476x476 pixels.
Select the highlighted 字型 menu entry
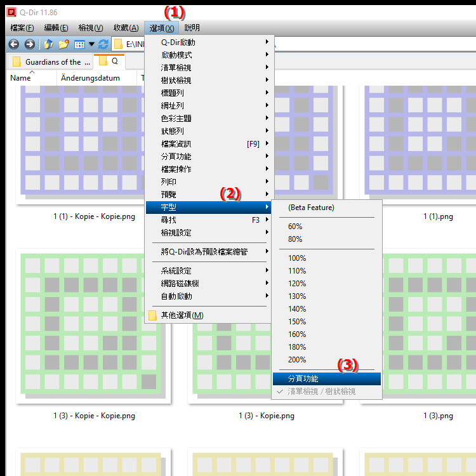tap(209, 208)
